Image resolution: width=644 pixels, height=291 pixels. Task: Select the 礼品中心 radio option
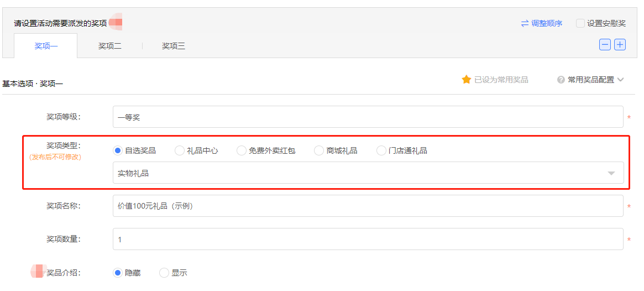click(x=180, y=151)
